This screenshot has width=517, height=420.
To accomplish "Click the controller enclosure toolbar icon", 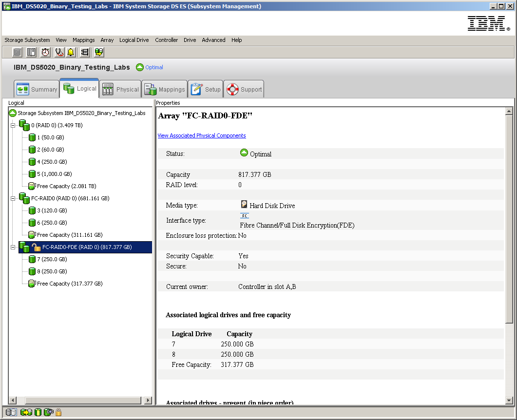I will click(x=85, y=52).
